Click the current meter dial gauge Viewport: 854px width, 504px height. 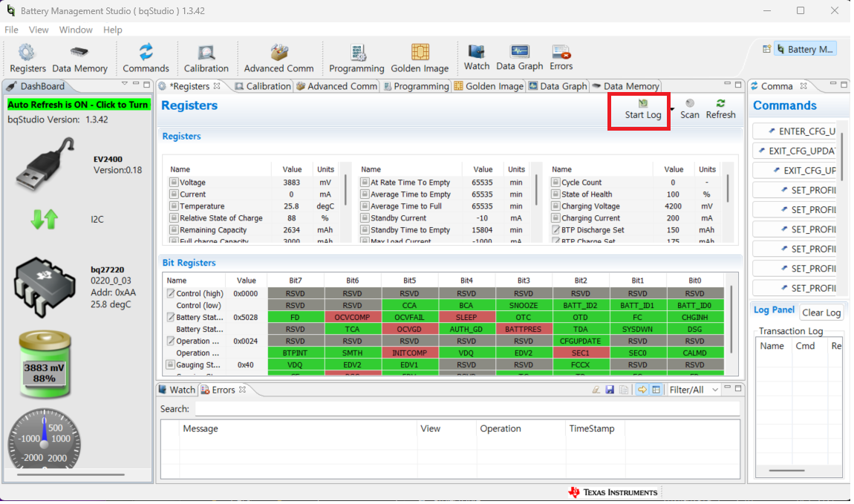click(44, 439)
